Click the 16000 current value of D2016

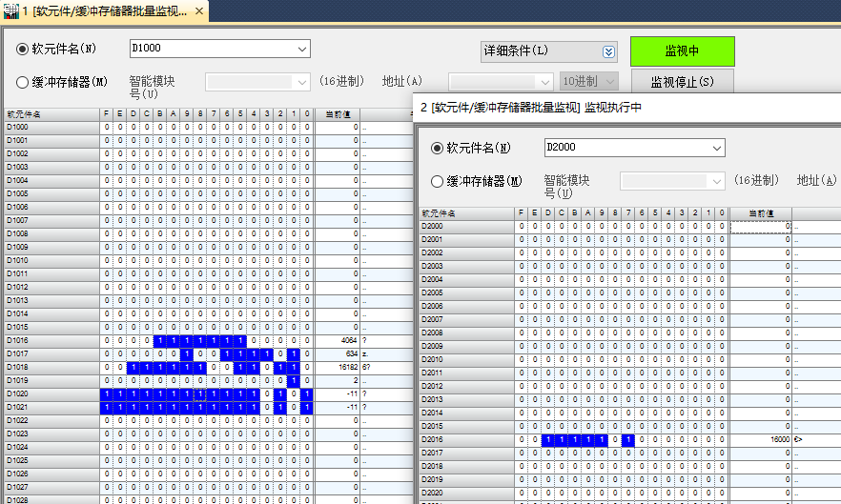point(761,439)
